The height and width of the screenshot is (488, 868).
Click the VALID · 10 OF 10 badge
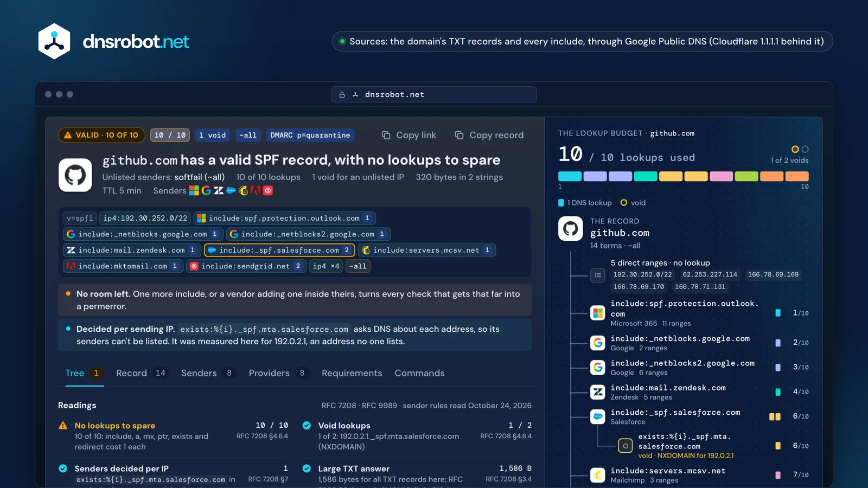(x=101, y=135)
